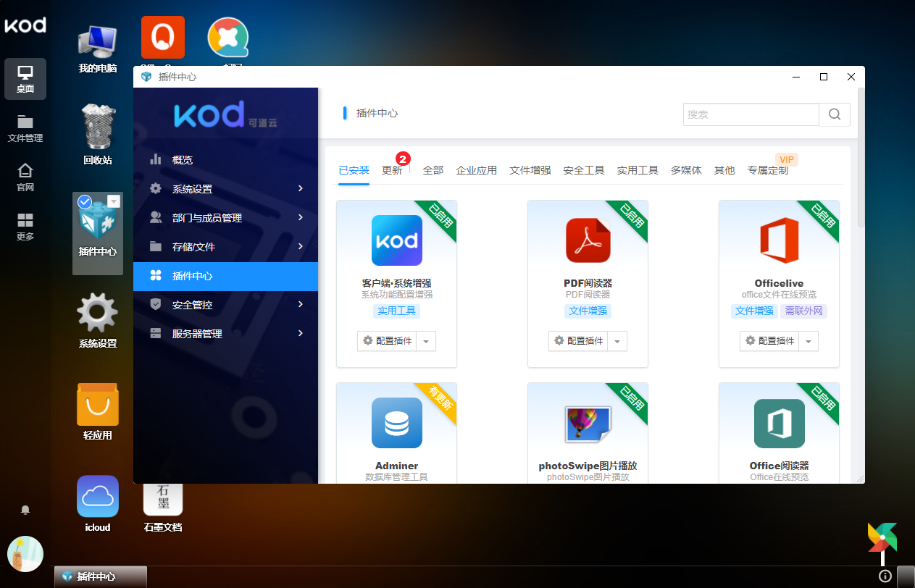Select the 企业应用 tab
The height and width of the screenshot is (588, 915).
tap(476, 171)
